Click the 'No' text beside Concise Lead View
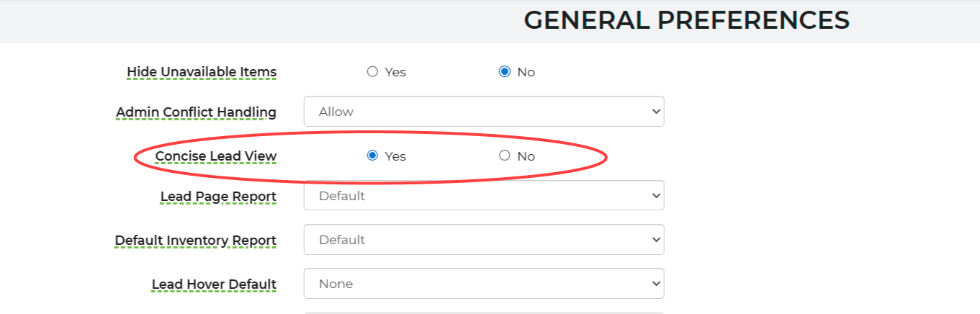This screenshot has height=314, width=980. (x=526, y=156)
